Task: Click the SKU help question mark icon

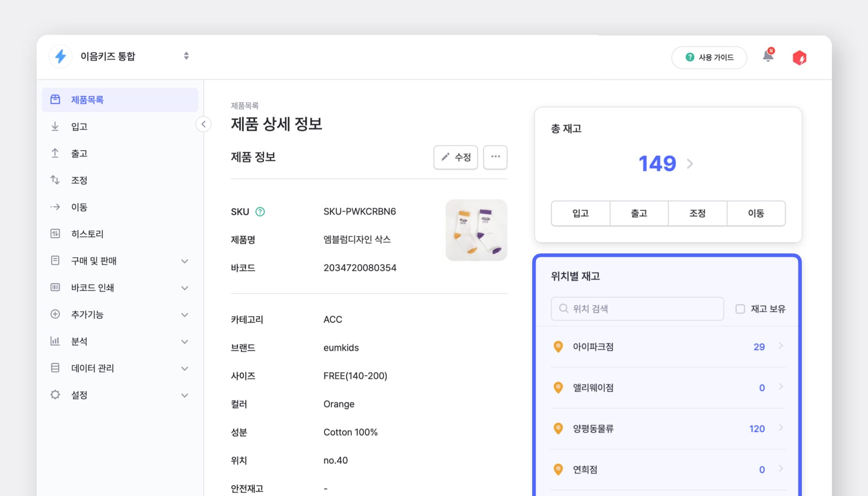Action: 261,212
